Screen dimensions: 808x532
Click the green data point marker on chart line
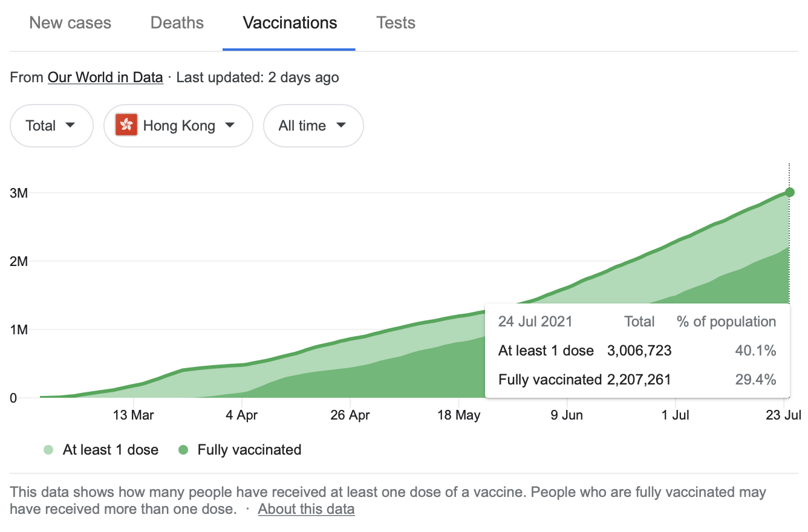pos(789,192)
